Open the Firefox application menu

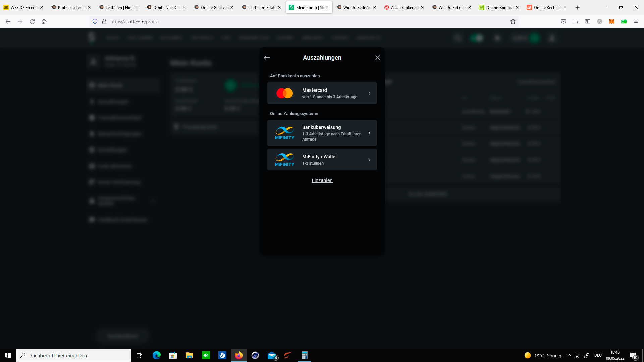(636, 22)
